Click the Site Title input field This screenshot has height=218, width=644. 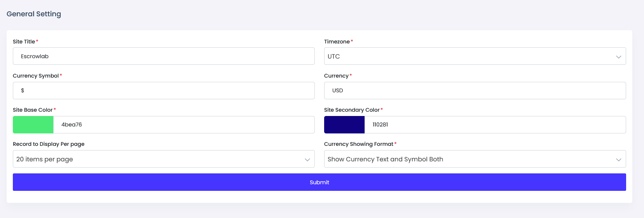[163, 56]
